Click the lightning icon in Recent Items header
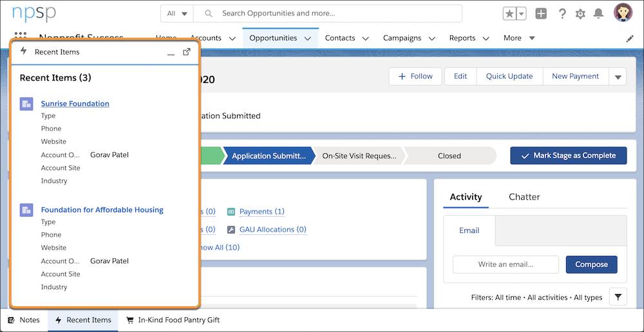 click(23, 51)
